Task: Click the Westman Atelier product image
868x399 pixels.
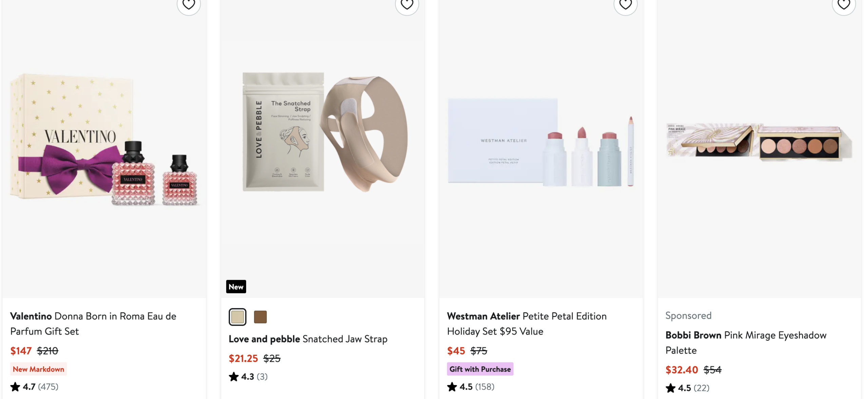Action: pyautogui.click(x=541, y=142)
